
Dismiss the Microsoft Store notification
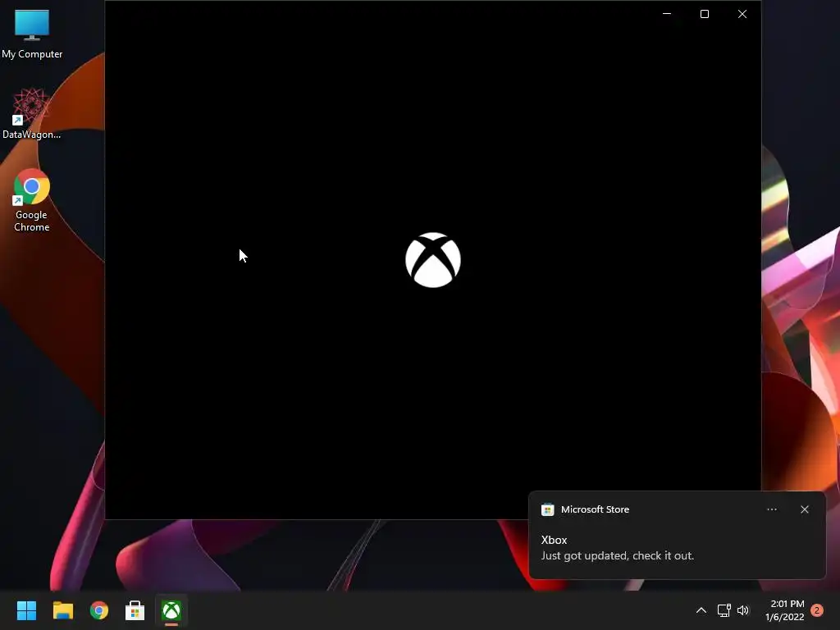tap(804, 509)
